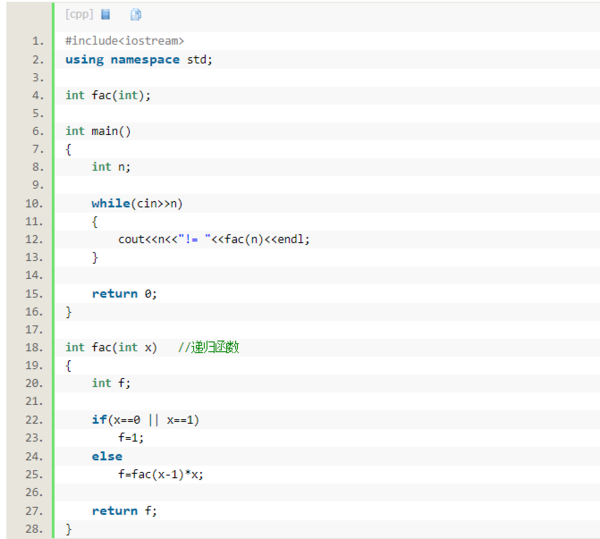
Task: Click line number 1 in the gutter
Action: click(38, 41)
